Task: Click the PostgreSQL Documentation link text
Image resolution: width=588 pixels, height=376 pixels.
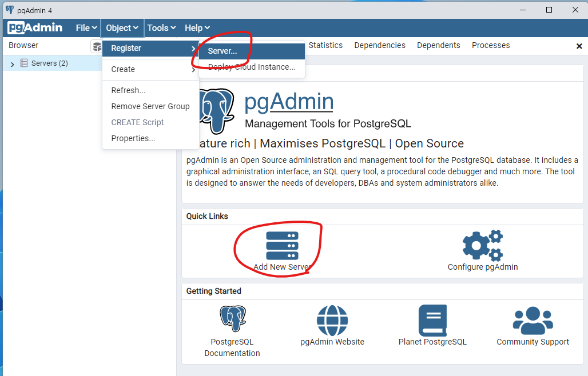Action: pyautogui.click(x=232, y=347)
